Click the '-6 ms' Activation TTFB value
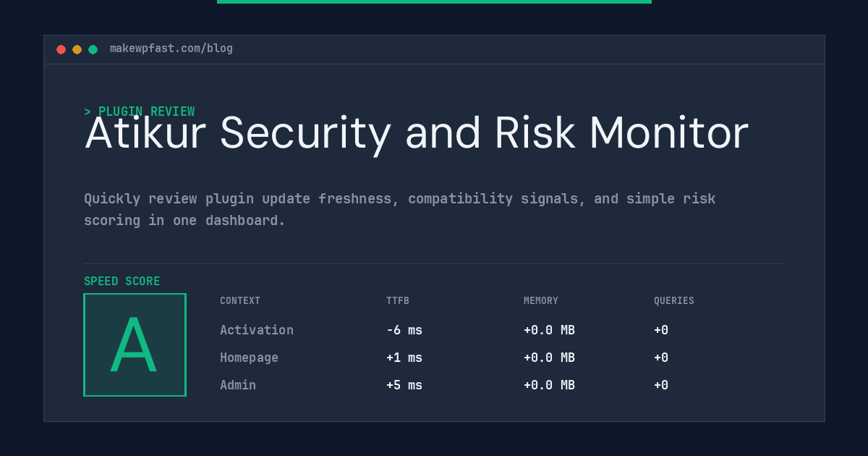This screenshot has width=868, height=456. [x=404, y=330]
